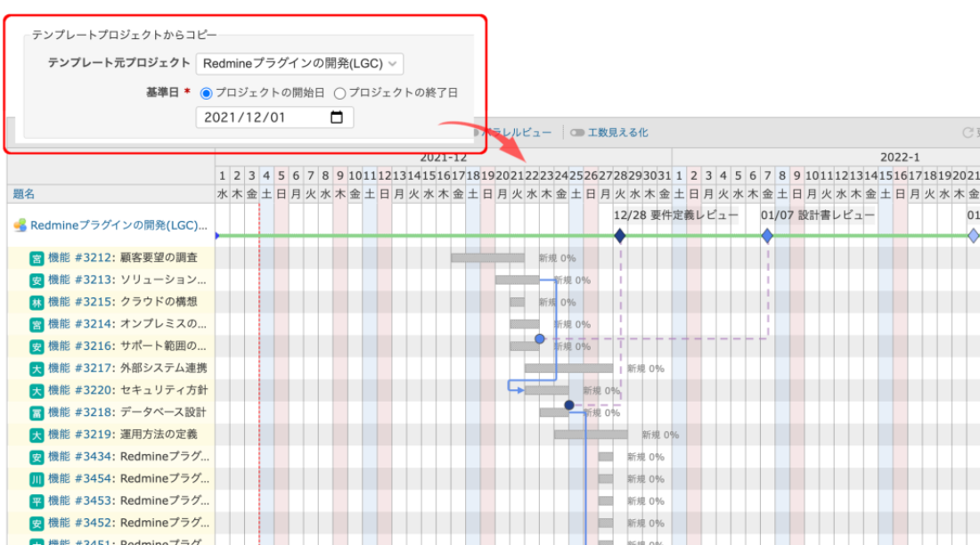980x545 pixels.
Task: Click assignee avatar of issue #3212
Action: click(37, 258)
